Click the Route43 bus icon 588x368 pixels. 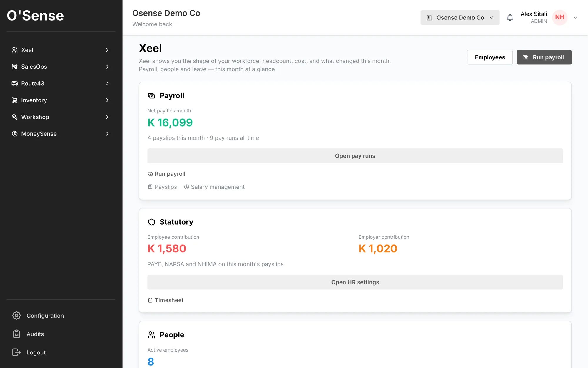[x=15, y=84]
